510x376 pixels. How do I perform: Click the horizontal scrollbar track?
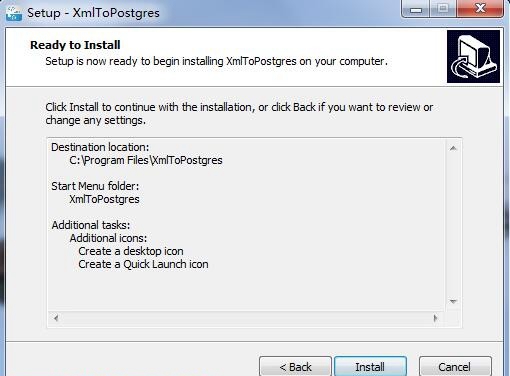coord(245,318)
